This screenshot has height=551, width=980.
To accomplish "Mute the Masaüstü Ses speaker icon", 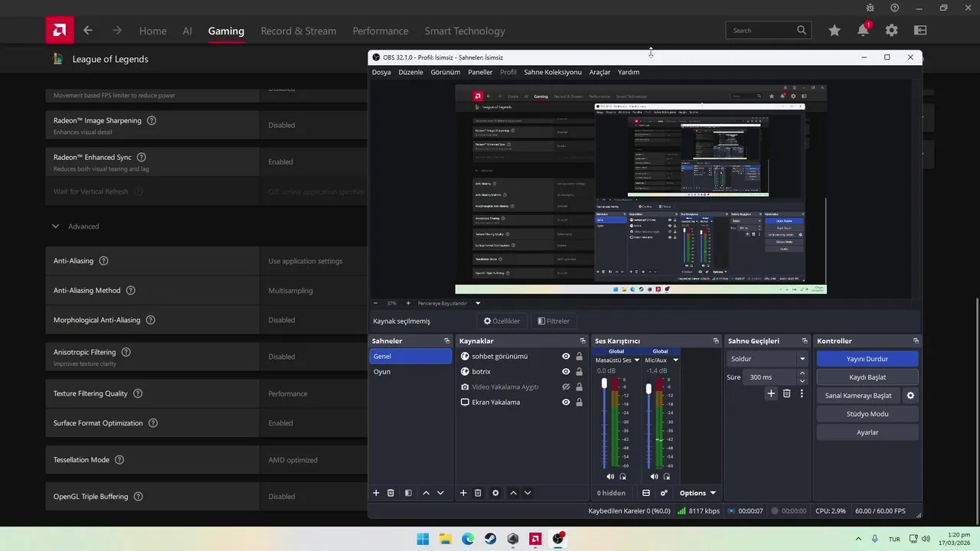I will tap(609, 476).
